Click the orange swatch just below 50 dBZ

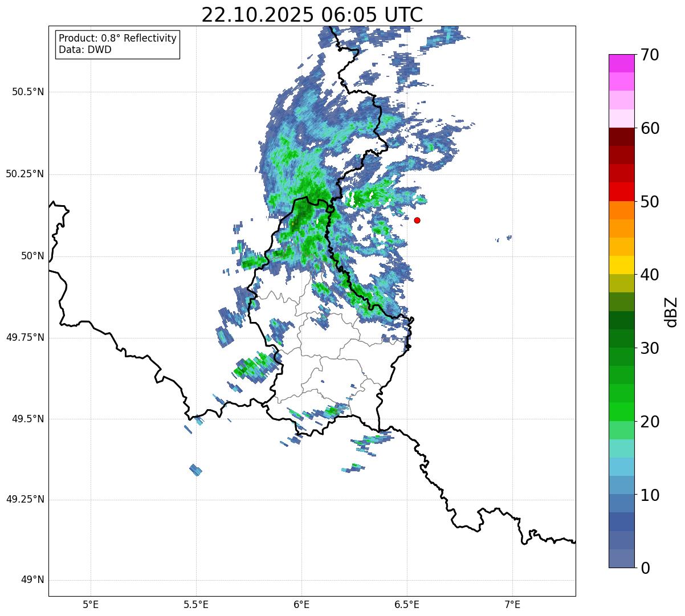621,210
